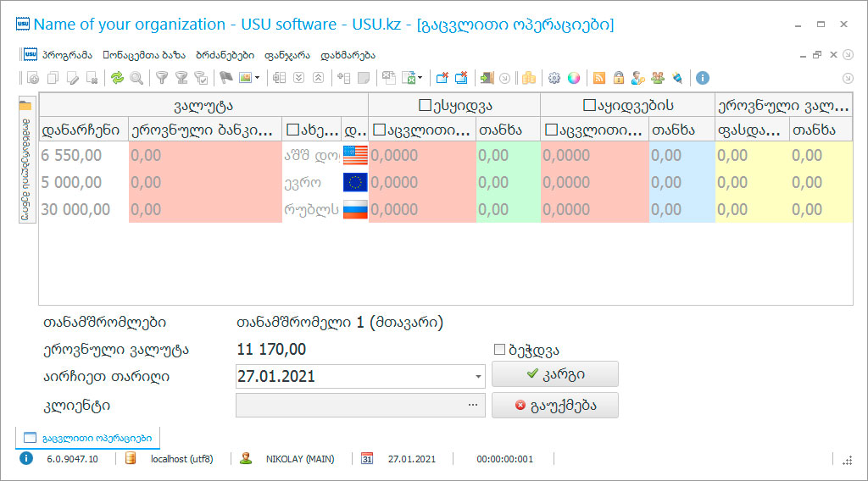Click the close single window icon
The height and width of the screenshot is (481, 868).
point(442,78)
